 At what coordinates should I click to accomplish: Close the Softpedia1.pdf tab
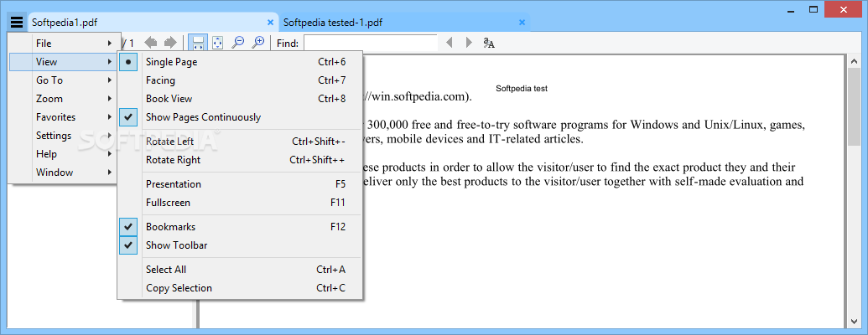pos(271,23)
